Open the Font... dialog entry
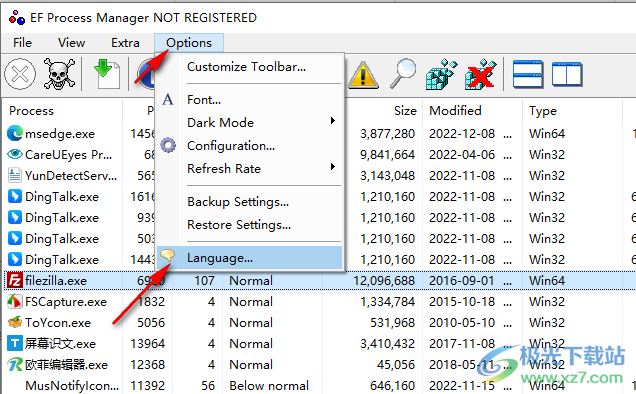 tap(249, 100)
